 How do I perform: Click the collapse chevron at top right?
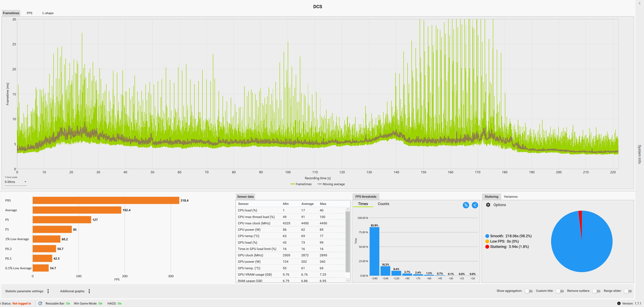pos(639,3)
